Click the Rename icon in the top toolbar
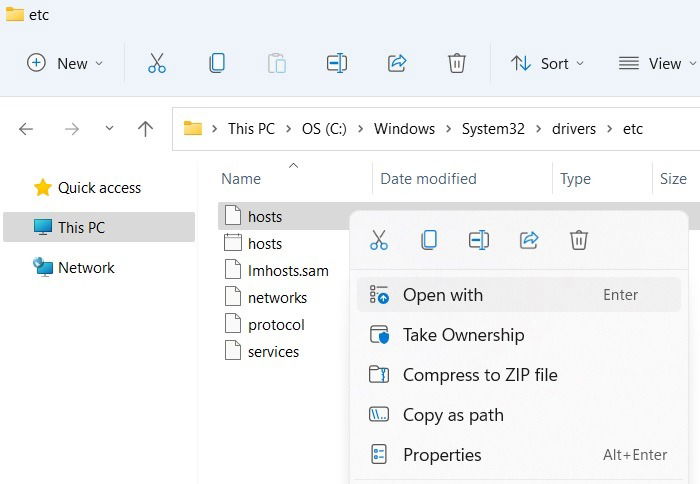The width and height of the screenshot is (700, 484). coord(337,63)
